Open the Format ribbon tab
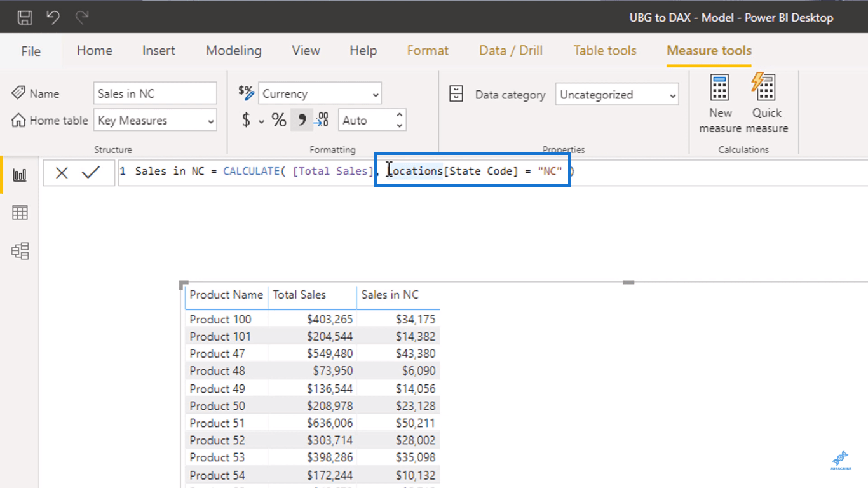 point(428,50)
